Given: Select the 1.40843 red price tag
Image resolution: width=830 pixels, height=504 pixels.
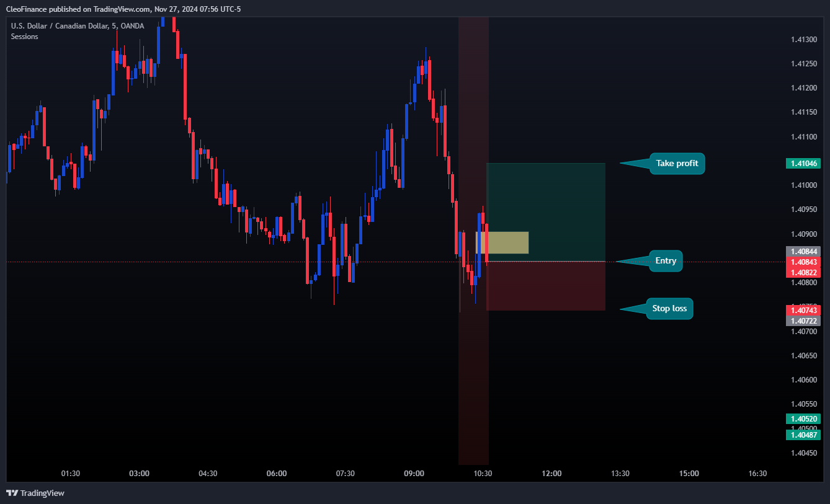Looking at the screenshot, I should (803, 262).
